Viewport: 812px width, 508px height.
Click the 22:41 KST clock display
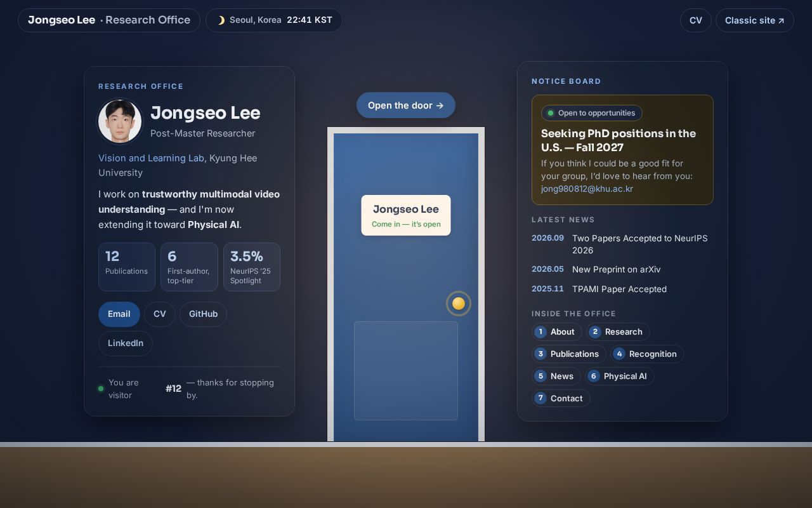click(x=310, y=20)
